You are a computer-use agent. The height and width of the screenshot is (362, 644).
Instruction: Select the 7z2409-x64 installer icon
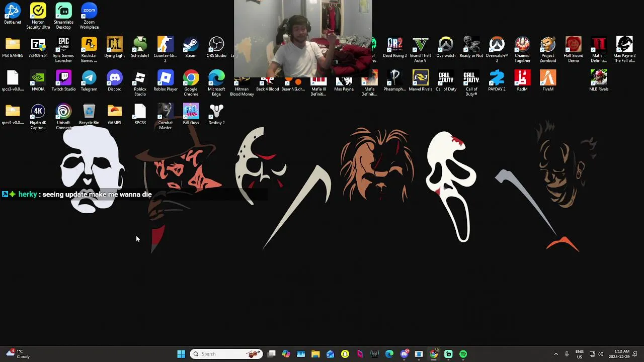(38, 48)
